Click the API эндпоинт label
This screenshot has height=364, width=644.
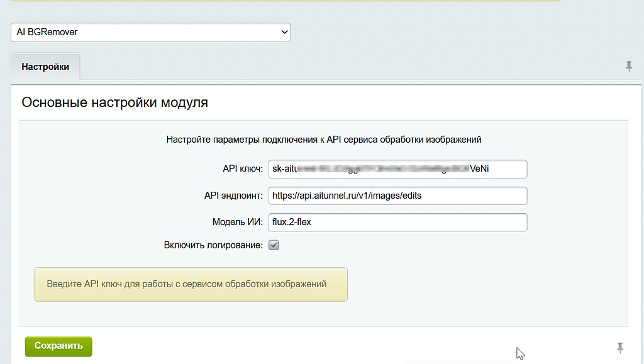(x=233, y=196)
